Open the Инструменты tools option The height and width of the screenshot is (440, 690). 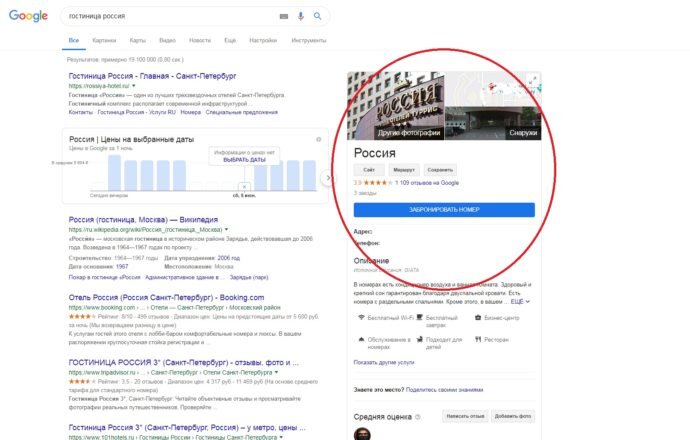coord(309,40)
